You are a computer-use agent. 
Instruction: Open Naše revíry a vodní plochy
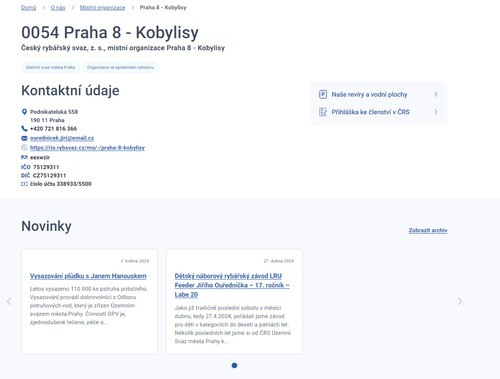(x=369, y=94)
